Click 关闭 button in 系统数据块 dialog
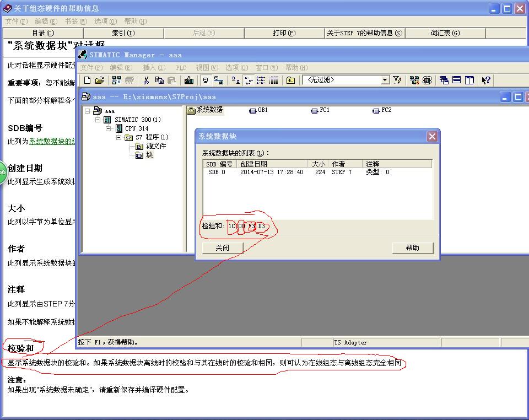529x420 pixels. coord(222,248)
